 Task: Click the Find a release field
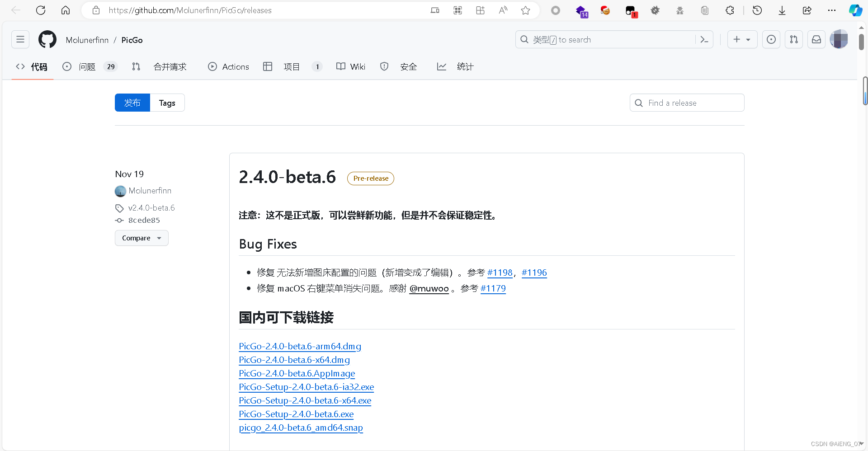pyautogui.click(x=687, y=103)
